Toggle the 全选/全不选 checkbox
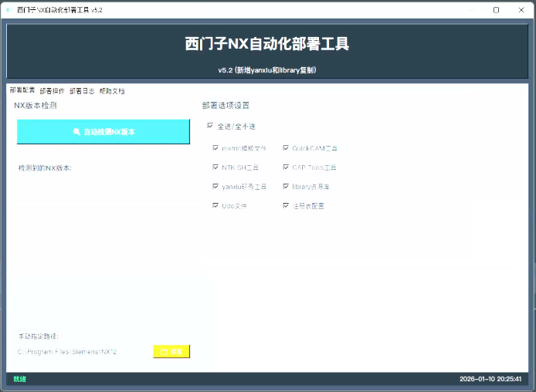 pyautogui.click(x=210, y=126)
